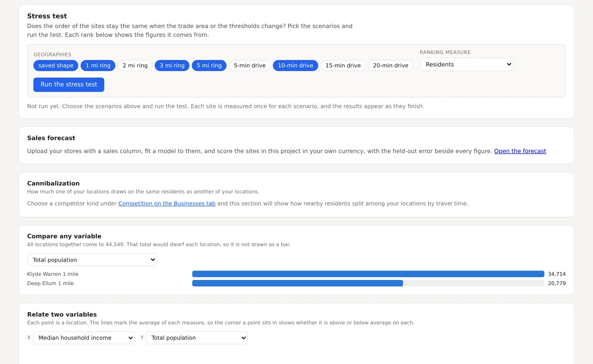Image resolution: width=593 pixels, height=364 pixels.
Task: Toggle the saved shape geography chip
Action: click(56, 66)
